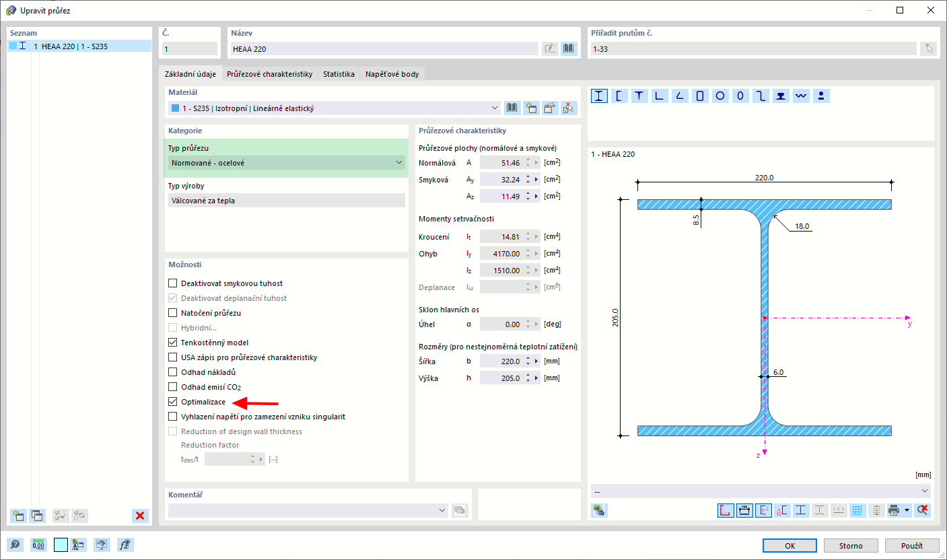Open the Materiál dropdown
947x560 pixels.
335,108
